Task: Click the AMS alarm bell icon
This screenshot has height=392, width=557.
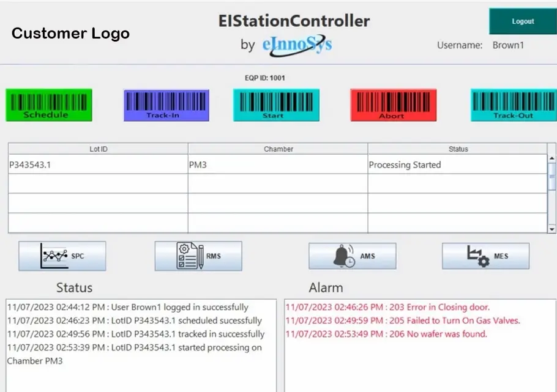Action: click(353, 256)
